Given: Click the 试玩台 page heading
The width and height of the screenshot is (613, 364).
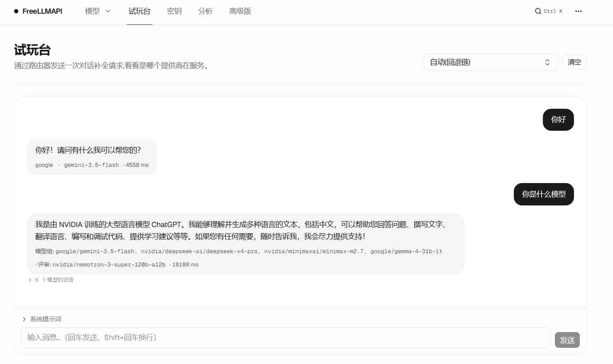Looking at the screenshot, I should tap(32, 50).
